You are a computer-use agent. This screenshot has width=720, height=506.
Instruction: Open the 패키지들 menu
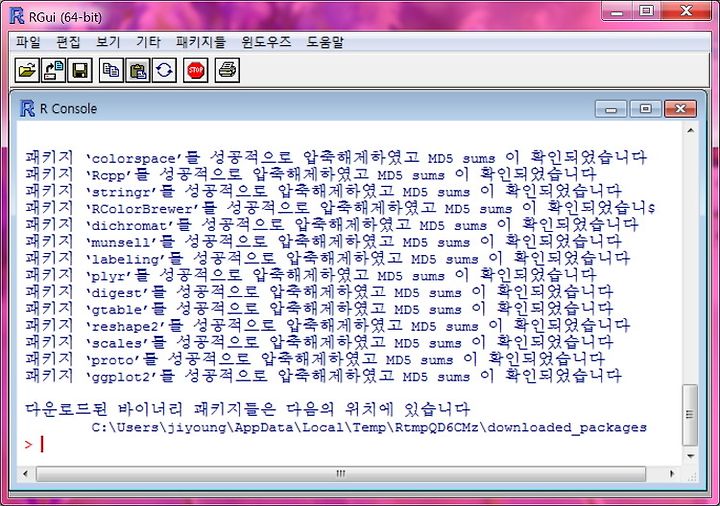pyautogui.click(x=201, y=42)
